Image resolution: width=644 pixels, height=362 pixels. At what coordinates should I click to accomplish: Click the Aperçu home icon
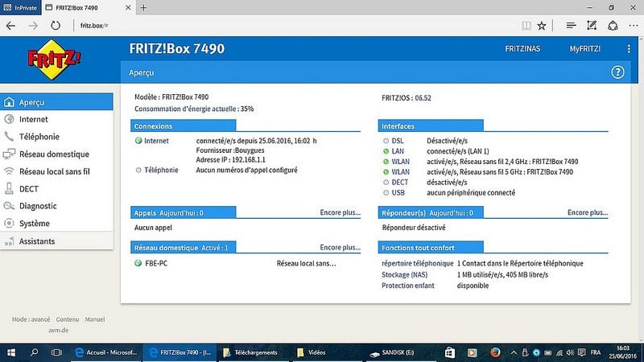(9, 102)
